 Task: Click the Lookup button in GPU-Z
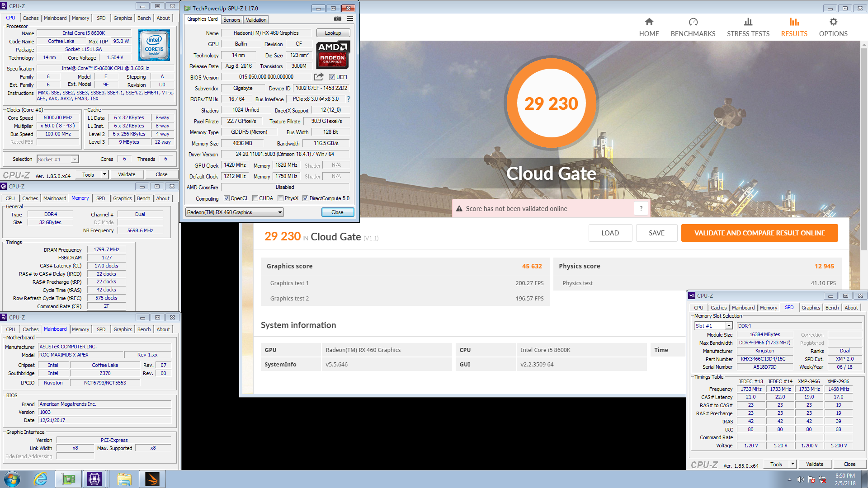[333, 33]
